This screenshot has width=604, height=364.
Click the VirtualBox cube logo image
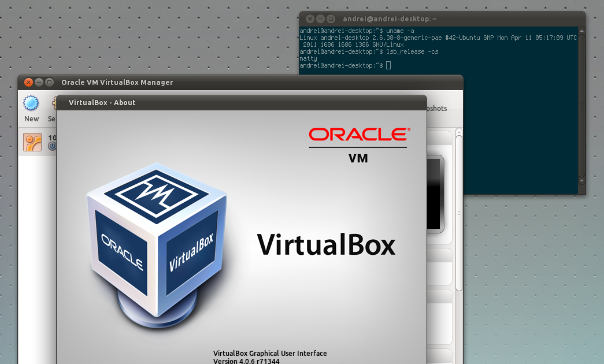point(157,246)
